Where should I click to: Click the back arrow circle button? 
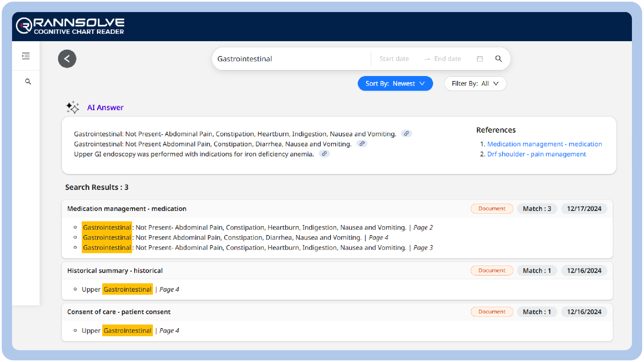67,59
